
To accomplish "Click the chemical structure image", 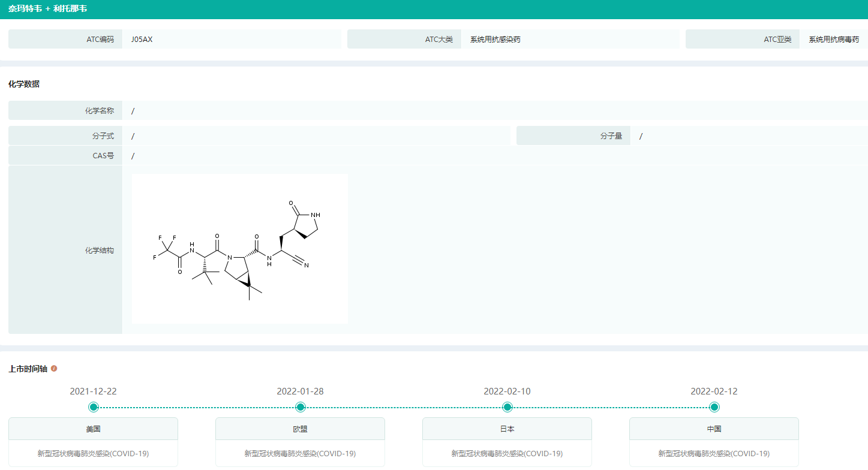I will click(240, 249).
